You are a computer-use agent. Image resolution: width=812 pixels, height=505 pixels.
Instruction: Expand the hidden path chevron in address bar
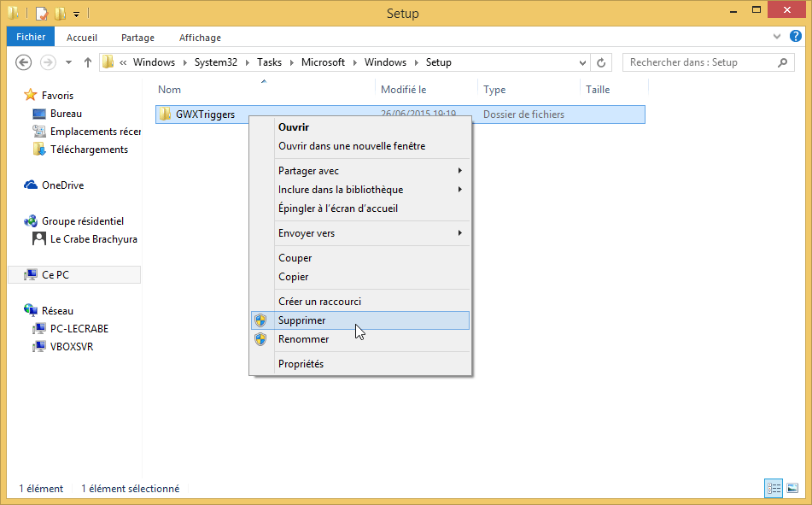point(123,62)
